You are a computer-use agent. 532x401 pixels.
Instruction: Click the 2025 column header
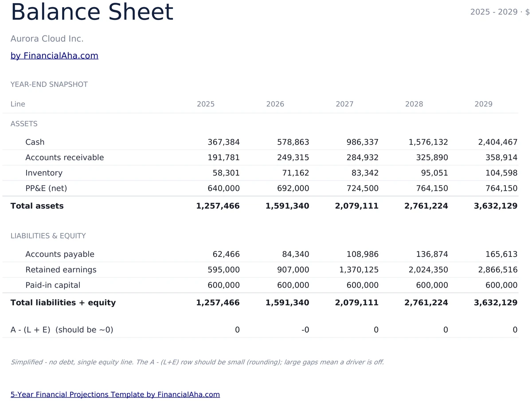click(206, 104)
